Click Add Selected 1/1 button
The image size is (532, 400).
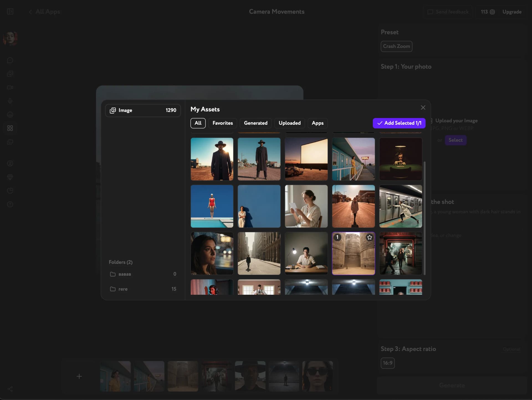click(399, 123)
